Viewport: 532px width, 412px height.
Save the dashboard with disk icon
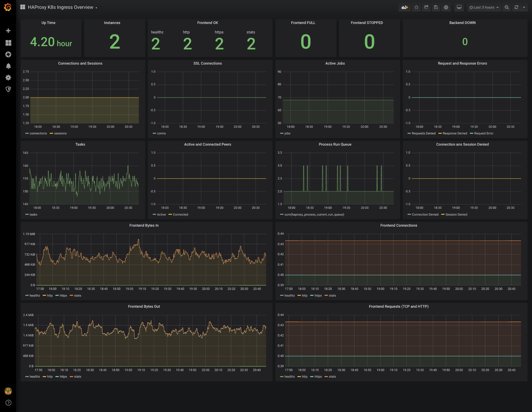click(x=436, y=7)
